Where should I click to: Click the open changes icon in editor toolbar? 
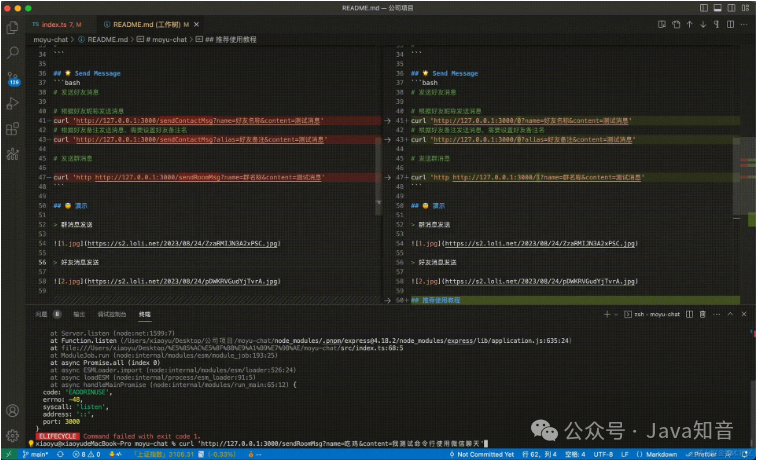676,25
